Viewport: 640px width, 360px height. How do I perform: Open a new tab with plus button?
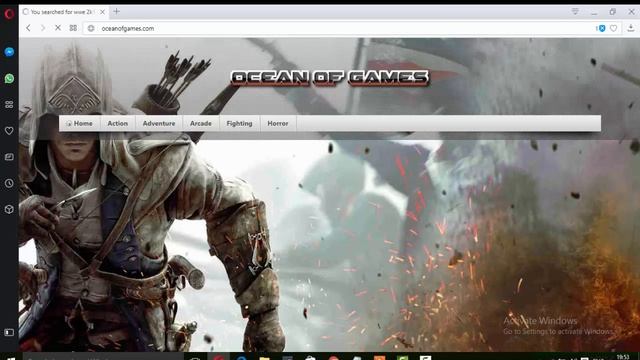(116, 11)
